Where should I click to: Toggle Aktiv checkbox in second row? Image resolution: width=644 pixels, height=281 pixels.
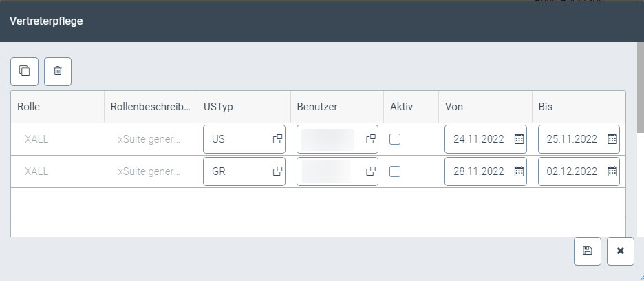tap(395, 171)
